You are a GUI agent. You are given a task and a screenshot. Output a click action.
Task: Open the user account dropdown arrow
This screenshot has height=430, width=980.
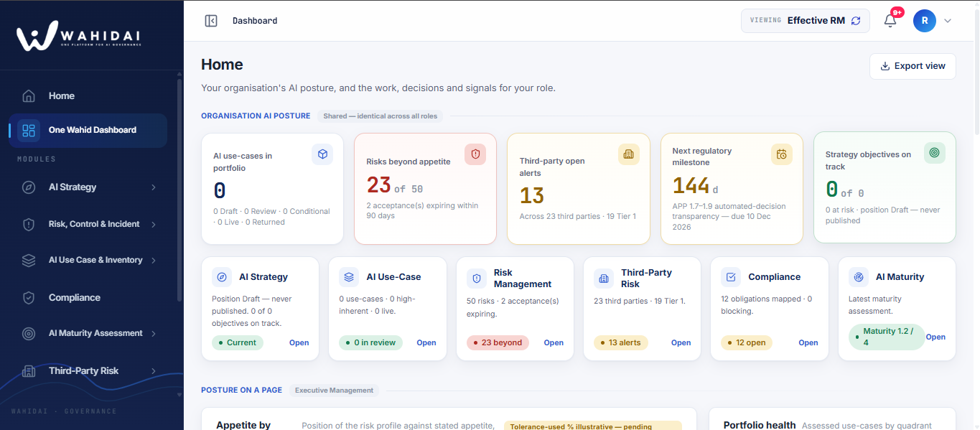pos(948,21)
